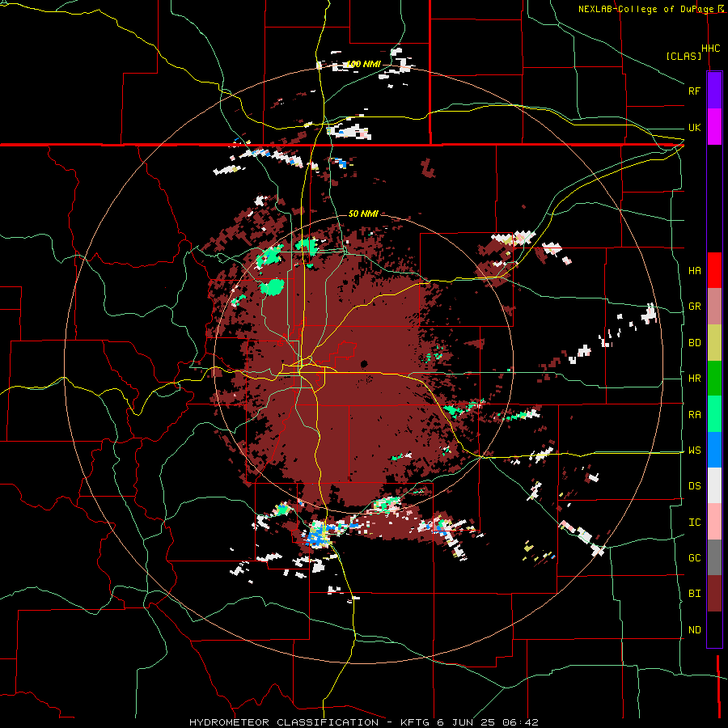Image resolution: width=728 pixels, height=728 pixels.
Task: Pick the dark green HR legend swatch
Action: (x=714, y=379)
